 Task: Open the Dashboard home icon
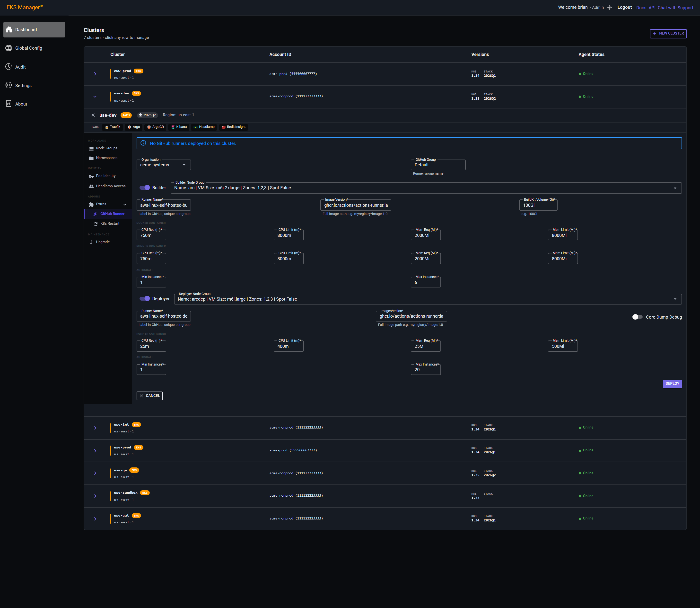(9, 29)
